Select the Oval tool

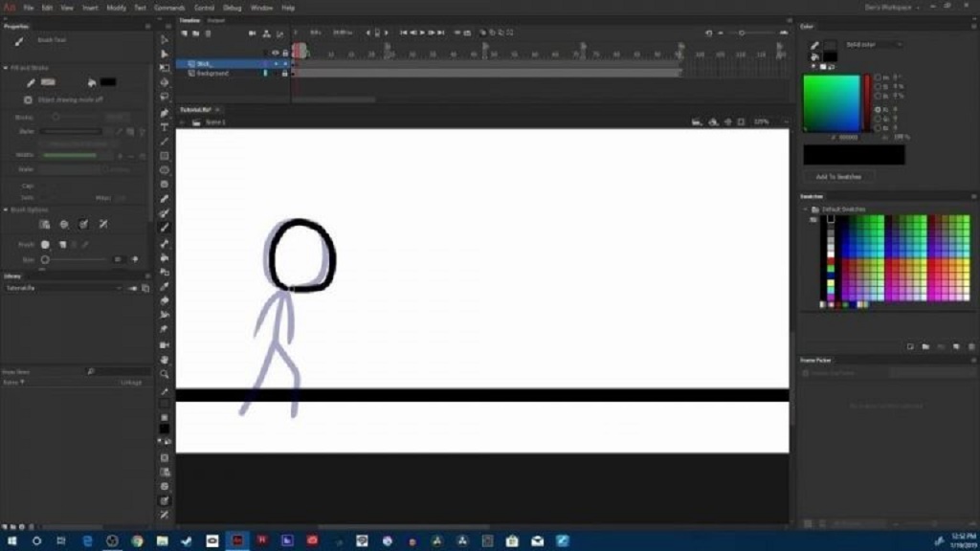(165, 169)
